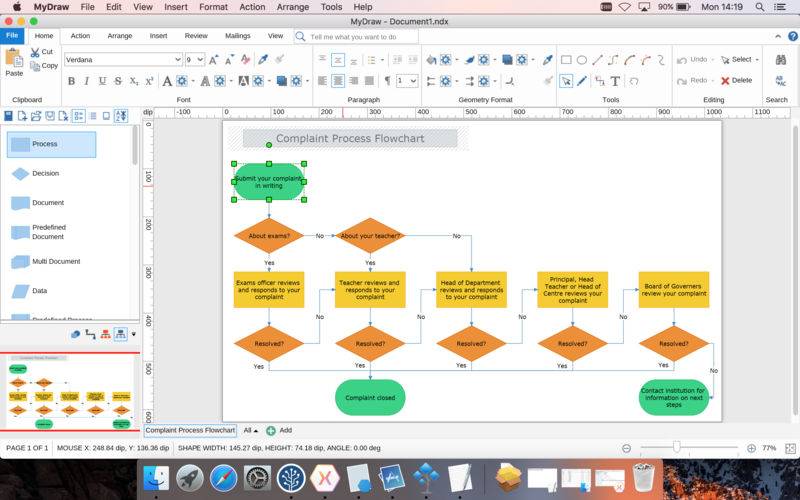Viewport: 800px width, 500px height.
Task: Switch to the Review ribbon tab
Action: pyautogui.click(x=196, y=36)
